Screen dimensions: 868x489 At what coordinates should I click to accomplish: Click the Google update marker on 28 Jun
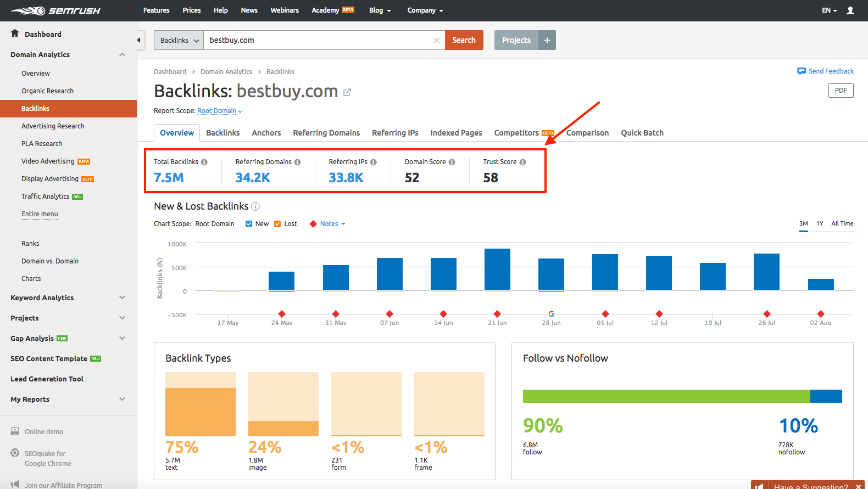point(552,314)
